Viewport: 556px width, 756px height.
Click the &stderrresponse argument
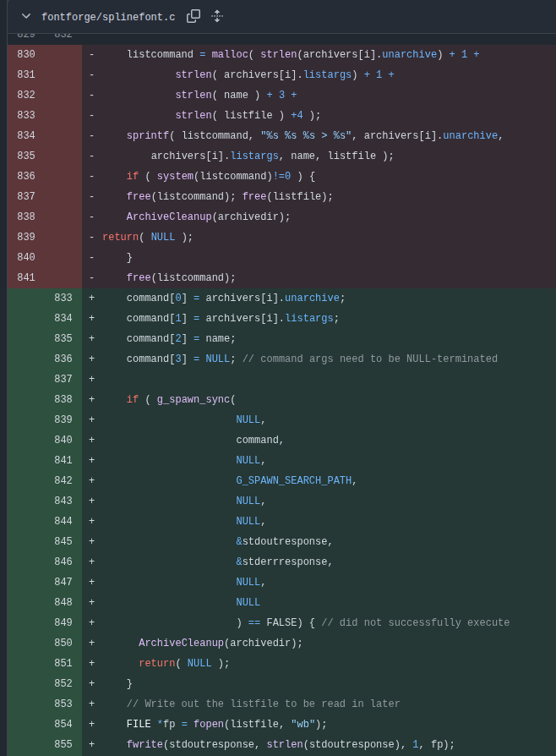click(282, 562)
